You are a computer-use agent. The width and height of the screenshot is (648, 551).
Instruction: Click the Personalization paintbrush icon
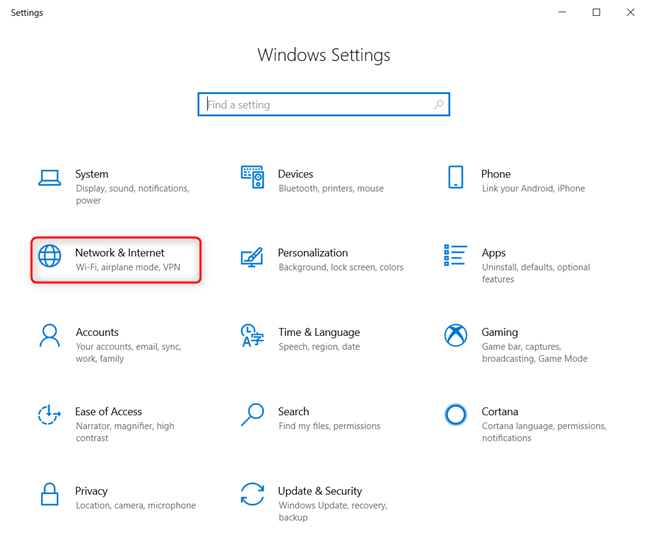[252, 257]
